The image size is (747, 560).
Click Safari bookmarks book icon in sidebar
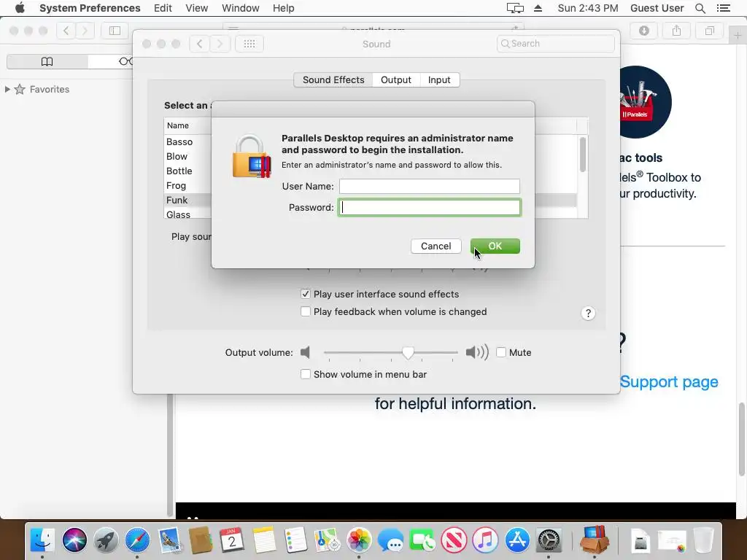pos(47,61)
